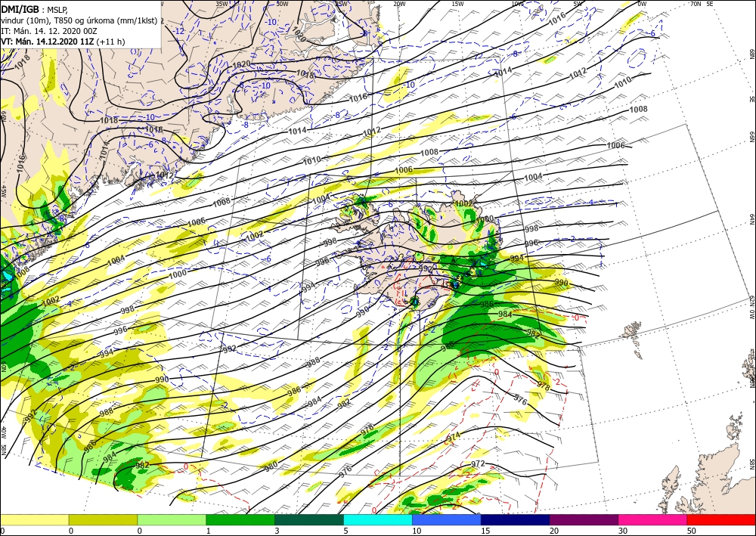This screenshot has width=756, height=536.
Task: Click the '974' isobar label
Action: coord(452,438)
